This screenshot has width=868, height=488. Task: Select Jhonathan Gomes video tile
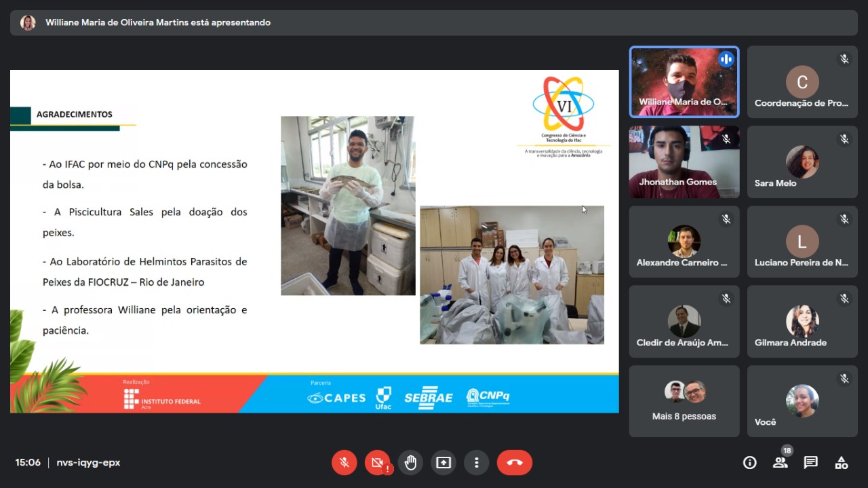coord(684,162)
